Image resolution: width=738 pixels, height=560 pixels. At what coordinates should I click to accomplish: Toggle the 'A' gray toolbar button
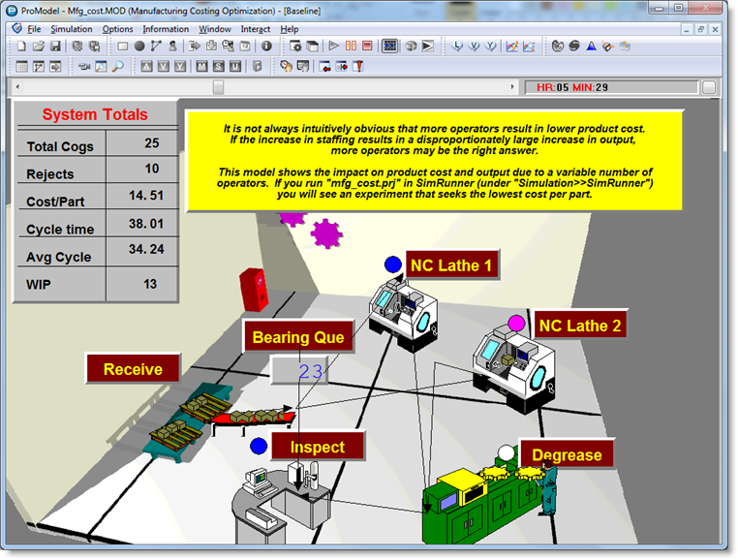click(146, 67)
